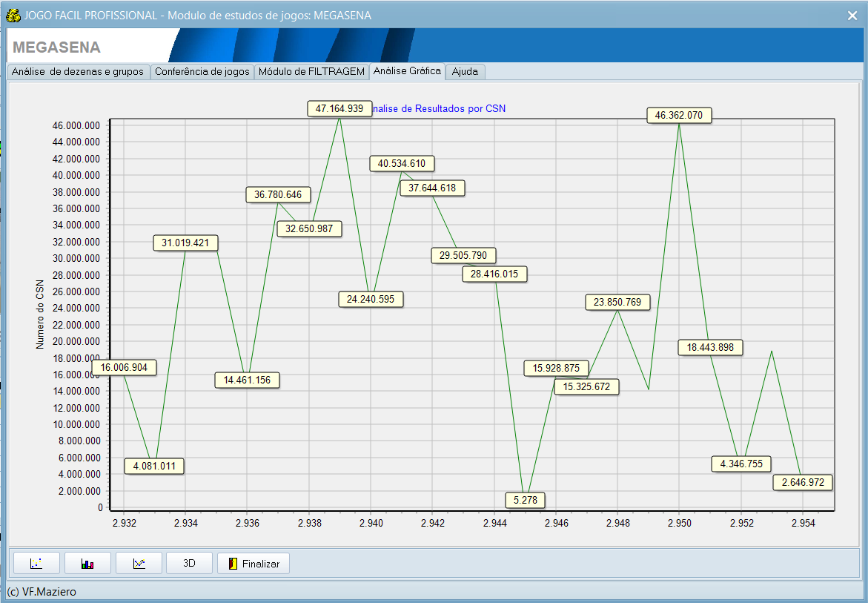Toggle the 3D chart view
The width and height of the screenshot is (868, 603).
pos(189,564)
